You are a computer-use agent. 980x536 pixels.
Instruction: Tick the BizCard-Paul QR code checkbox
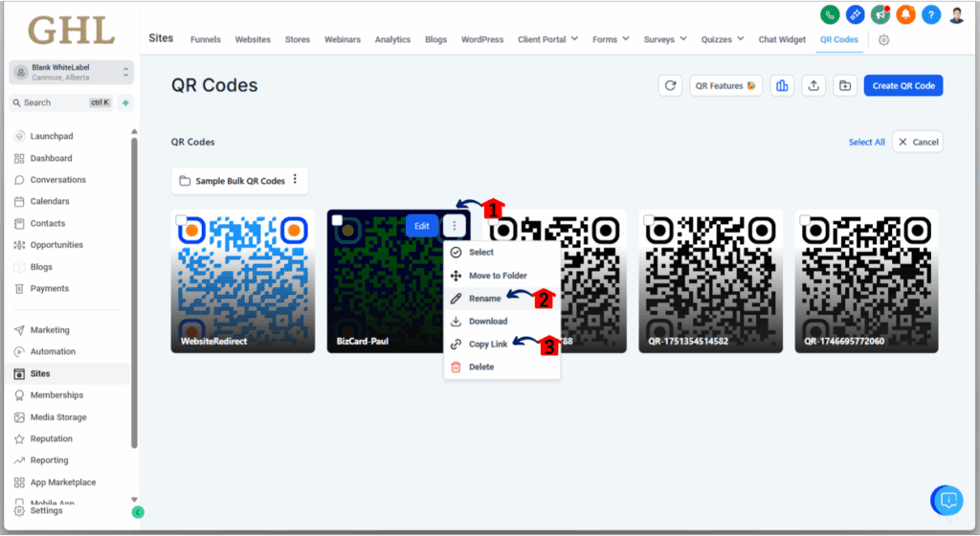(x=337, y=220)
